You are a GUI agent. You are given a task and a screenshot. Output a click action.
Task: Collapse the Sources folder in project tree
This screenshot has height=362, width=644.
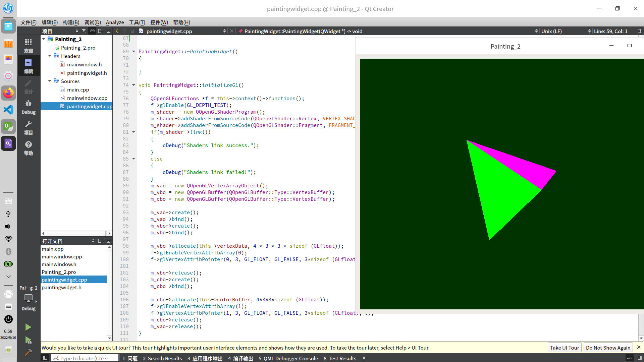(50, 81)
